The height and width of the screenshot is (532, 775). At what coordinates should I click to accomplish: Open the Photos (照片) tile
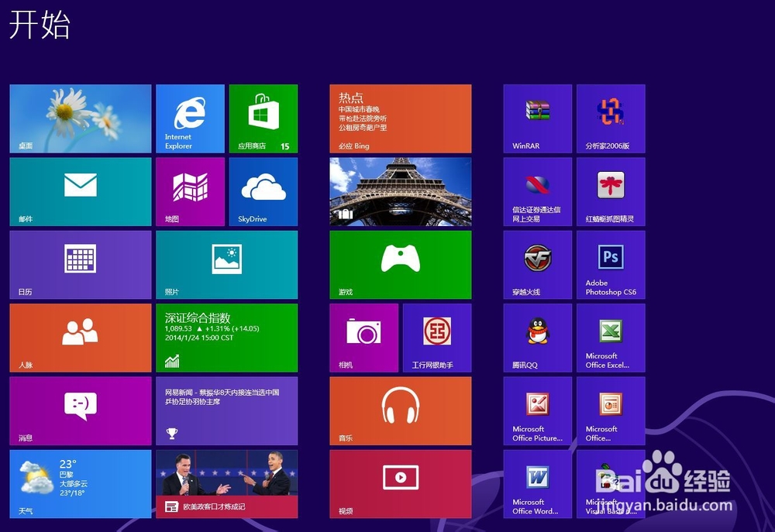pos(227,265)
